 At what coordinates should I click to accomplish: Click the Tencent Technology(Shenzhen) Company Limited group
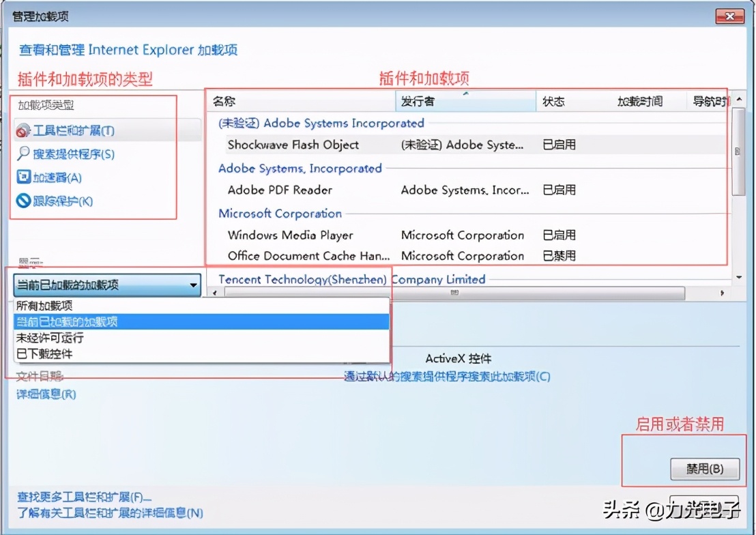(352, 279)
